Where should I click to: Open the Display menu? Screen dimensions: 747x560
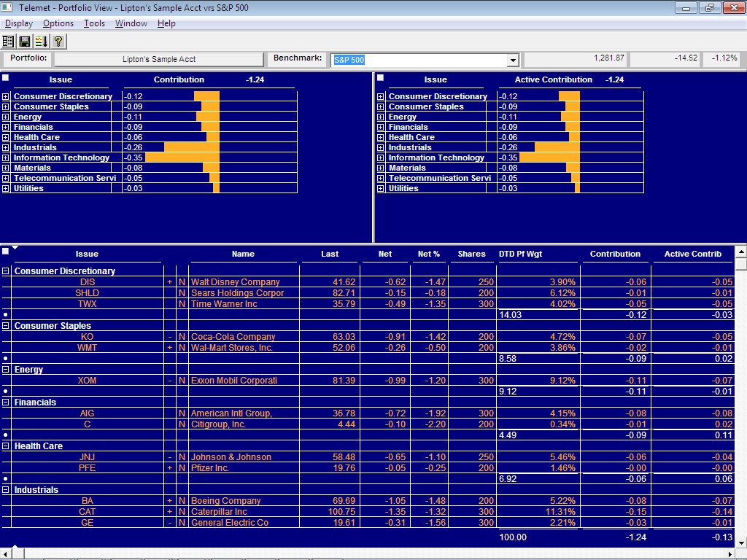click(x=19, y=23)
